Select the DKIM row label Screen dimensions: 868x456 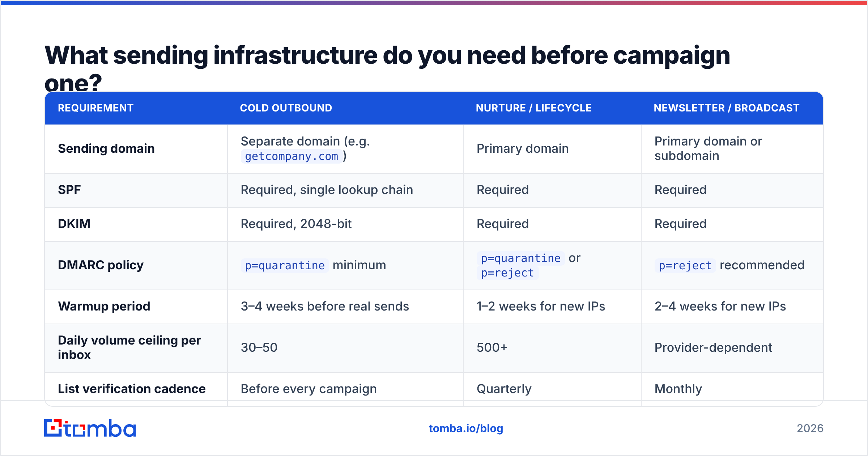(x=74, y=224)
